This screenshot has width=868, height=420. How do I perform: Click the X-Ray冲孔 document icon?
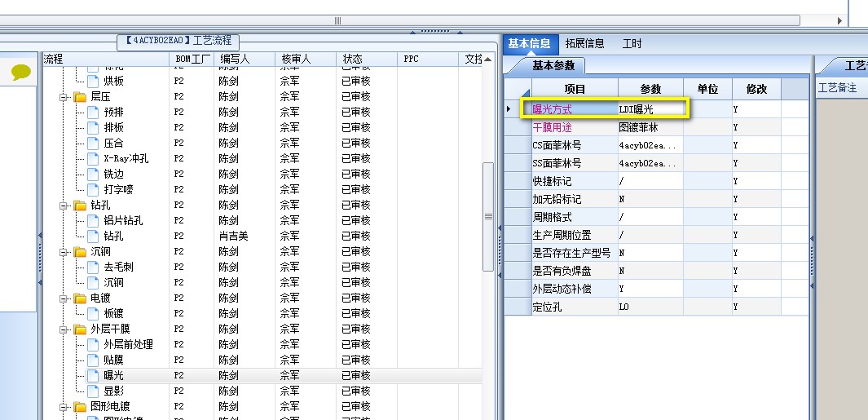point(93,158)
